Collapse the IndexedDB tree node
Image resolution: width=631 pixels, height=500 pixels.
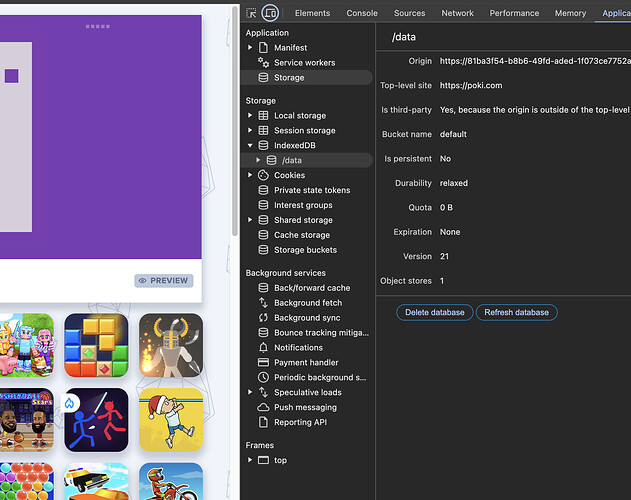pos(251,145)
